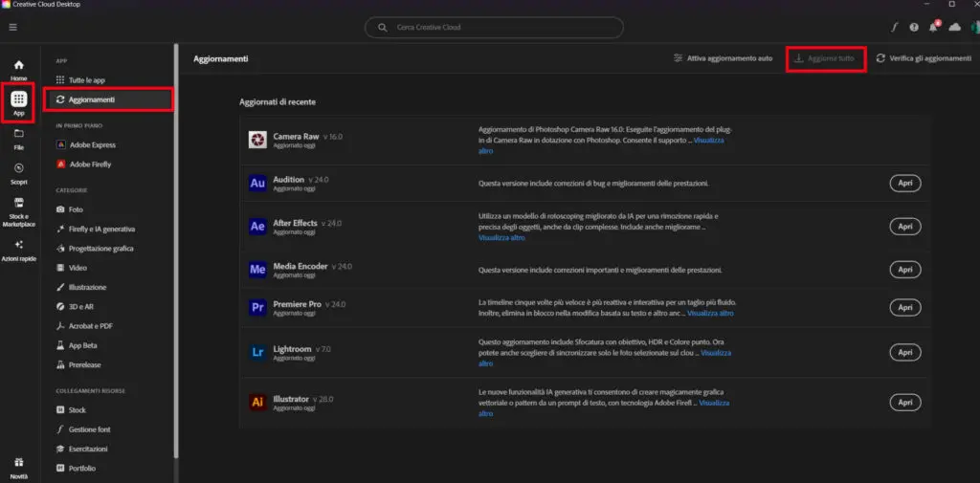Image resolution: width=980 pixels, height=483 pixels.
Task: Expand Visualizza altro for Camera Raw
Action: click(709, 141)
